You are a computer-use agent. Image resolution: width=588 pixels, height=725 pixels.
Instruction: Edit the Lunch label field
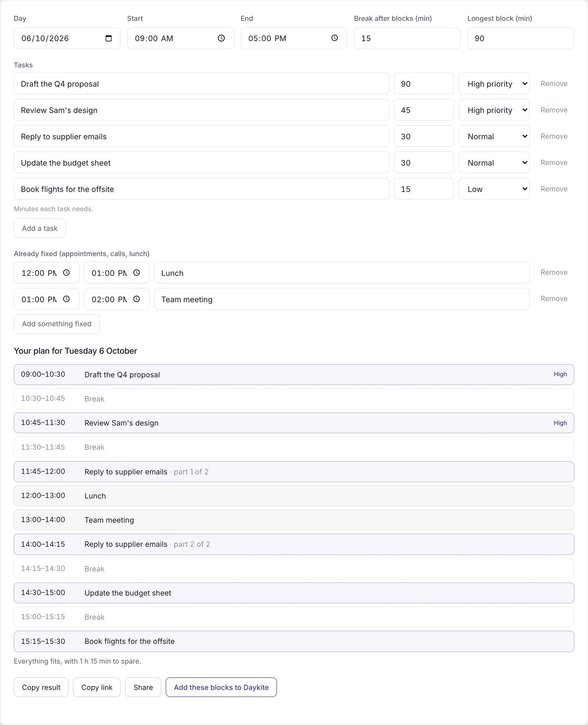click(x=342, y=273)
